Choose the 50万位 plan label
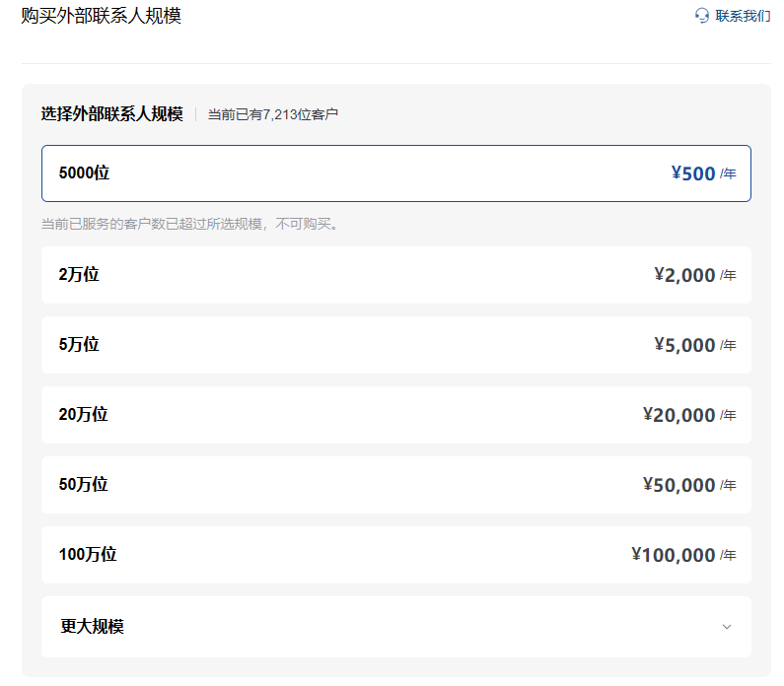The height and width of the screenshot is (686, 784). click(83, 485)
